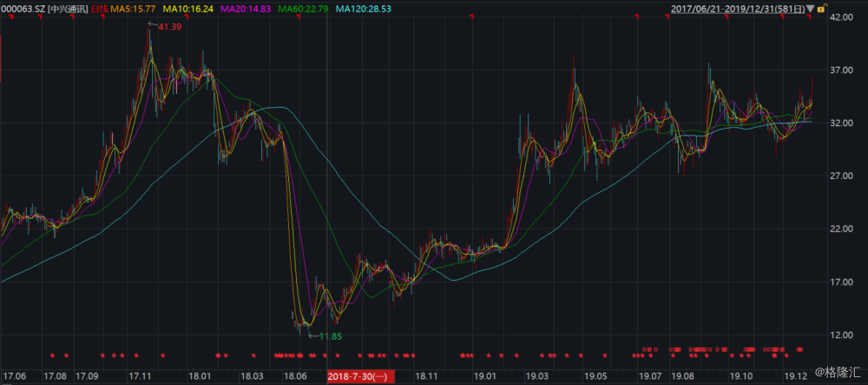Select the 日线 period label
The width and height of the screenshot is (868, 385).
99,10
